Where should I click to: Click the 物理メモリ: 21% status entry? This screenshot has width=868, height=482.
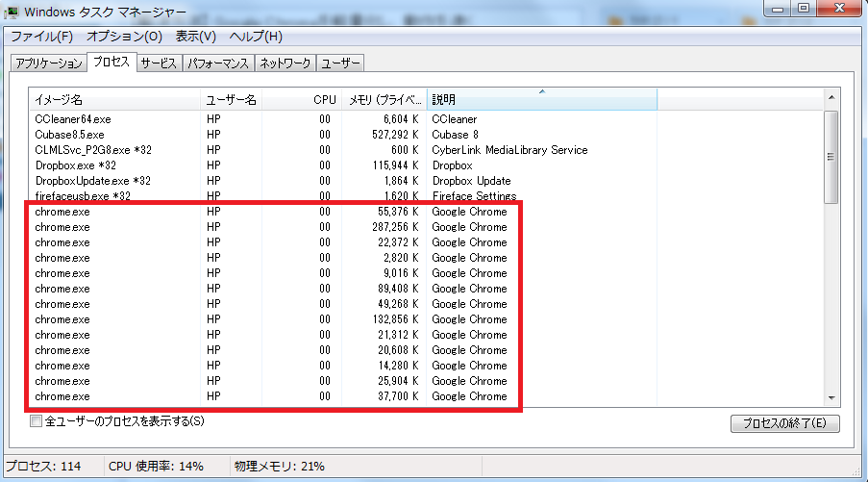[x=279, y=467]
